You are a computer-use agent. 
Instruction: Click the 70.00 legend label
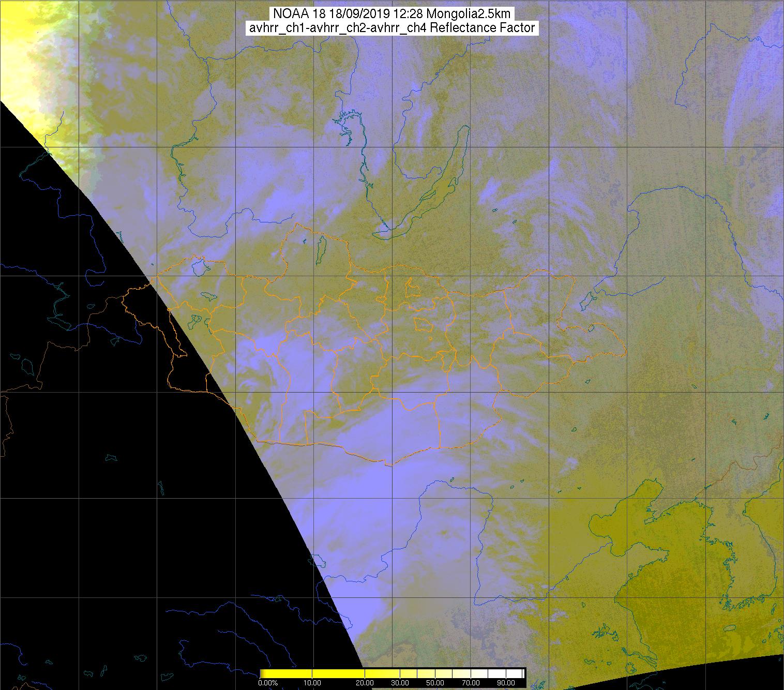[x=471, y=683]
